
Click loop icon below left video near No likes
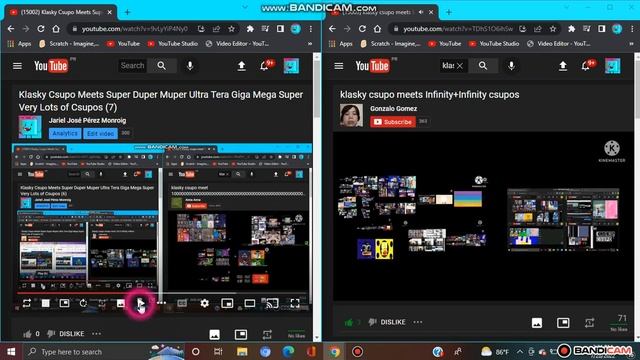(267, 335)
